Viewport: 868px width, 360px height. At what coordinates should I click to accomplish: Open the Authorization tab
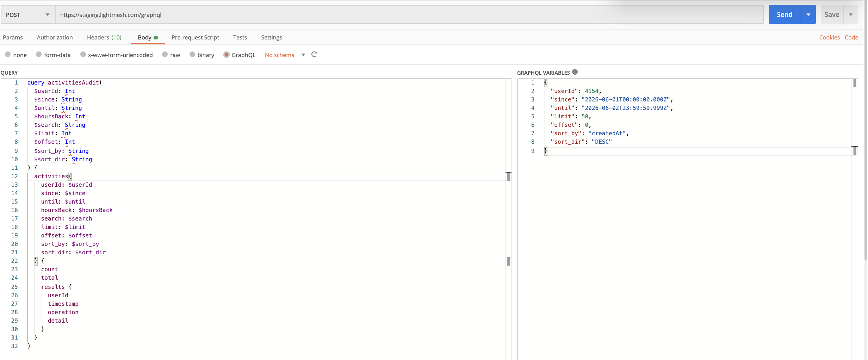55,37
